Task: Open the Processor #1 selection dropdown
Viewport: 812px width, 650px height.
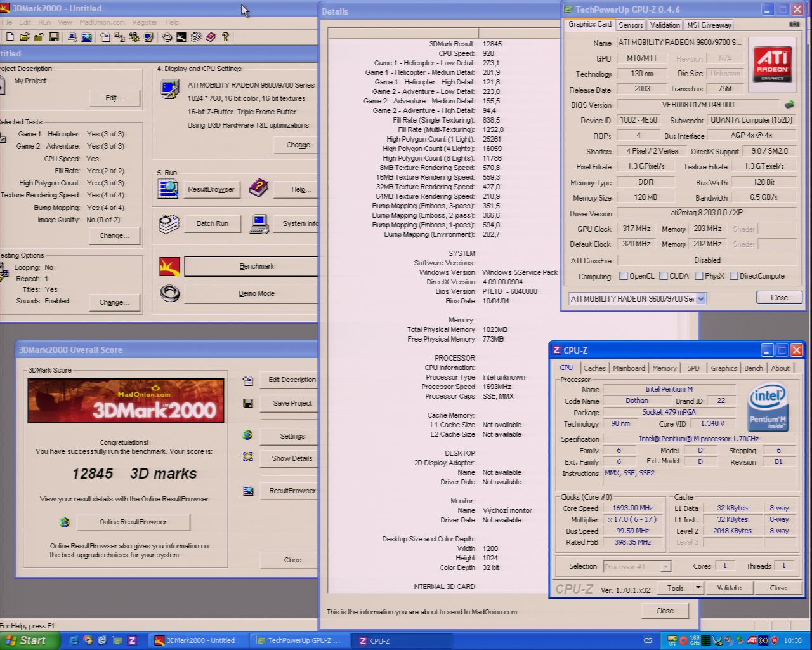Action: point(665,566)
